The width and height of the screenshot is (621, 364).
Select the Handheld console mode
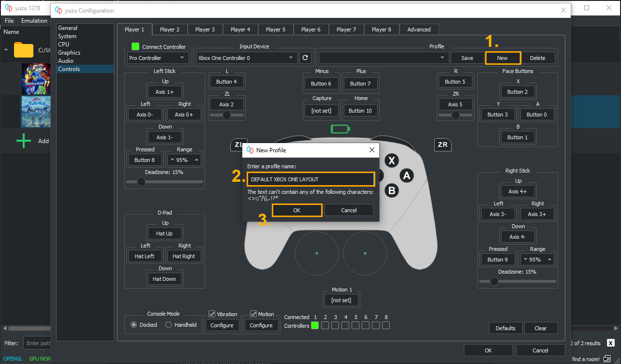pos(169,325)
